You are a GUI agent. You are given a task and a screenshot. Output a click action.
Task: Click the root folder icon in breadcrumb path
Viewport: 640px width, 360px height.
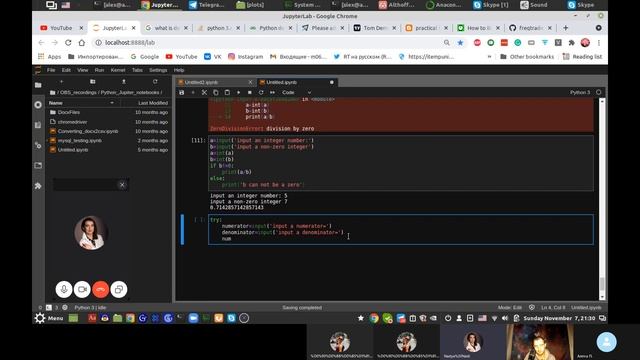(x=52, y=93)
